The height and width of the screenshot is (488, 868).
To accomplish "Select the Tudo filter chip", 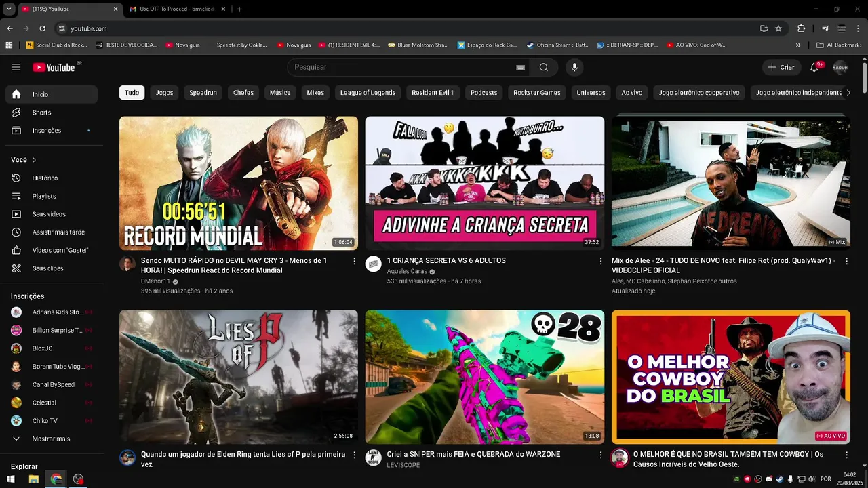I will pyautogui.click(x=132, y=93).
